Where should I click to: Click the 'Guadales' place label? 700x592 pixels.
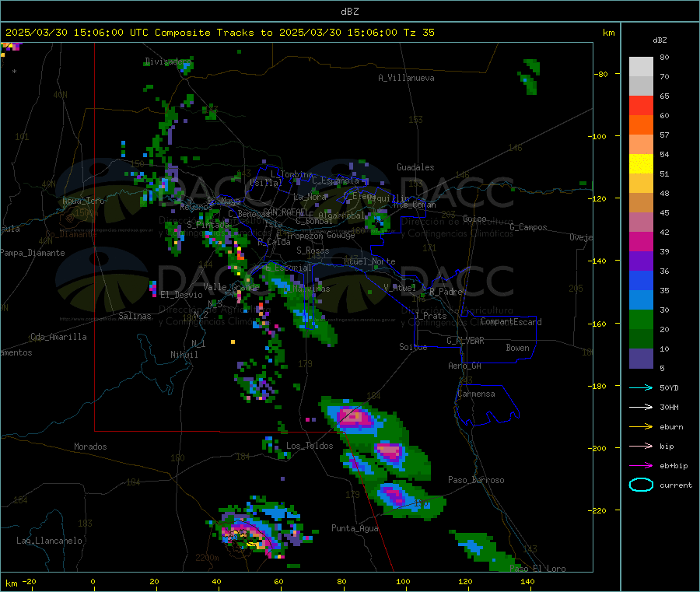click(415, 167)
